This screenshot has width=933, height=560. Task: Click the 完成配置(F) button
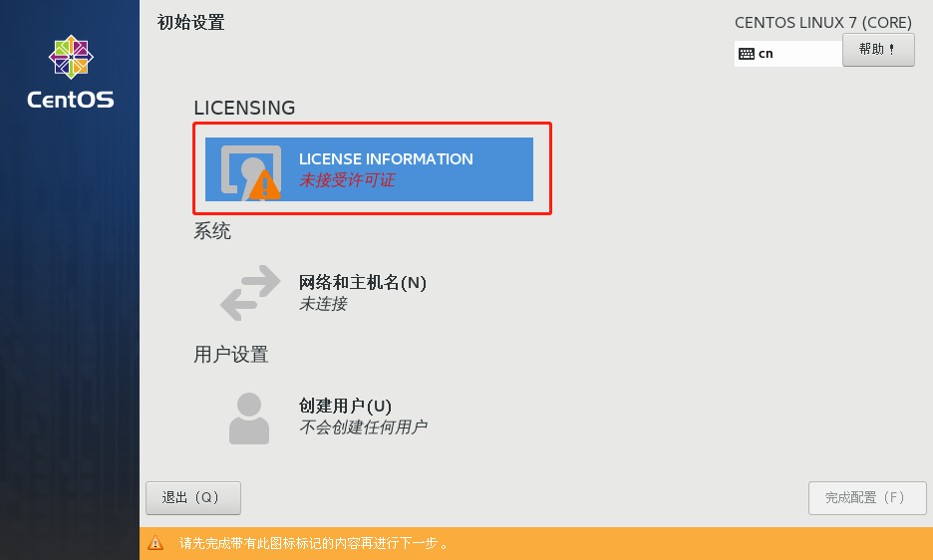[x=867, y=498]
